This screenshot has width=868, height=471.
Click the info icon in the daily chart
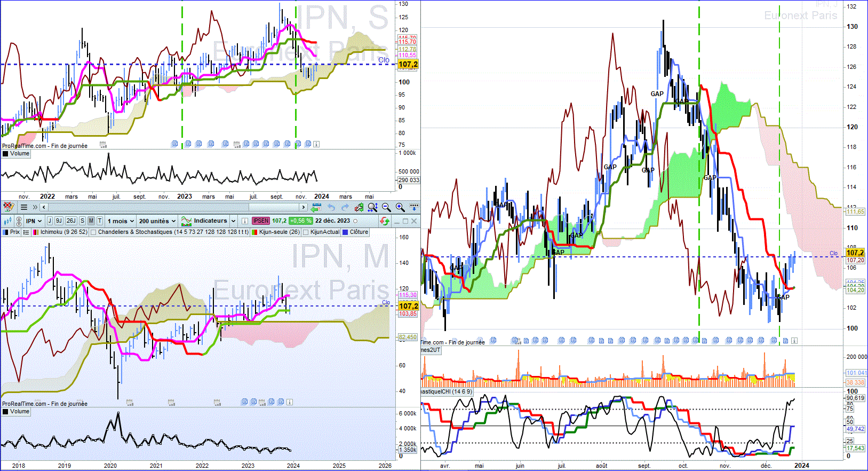click(x=794, y=341)
